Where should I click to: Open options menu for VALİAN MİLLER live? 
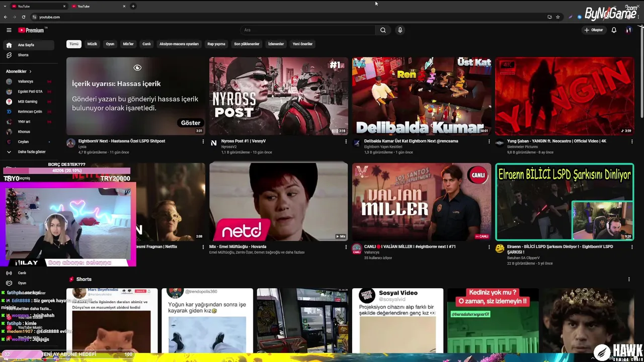click(x=489, y=247)
